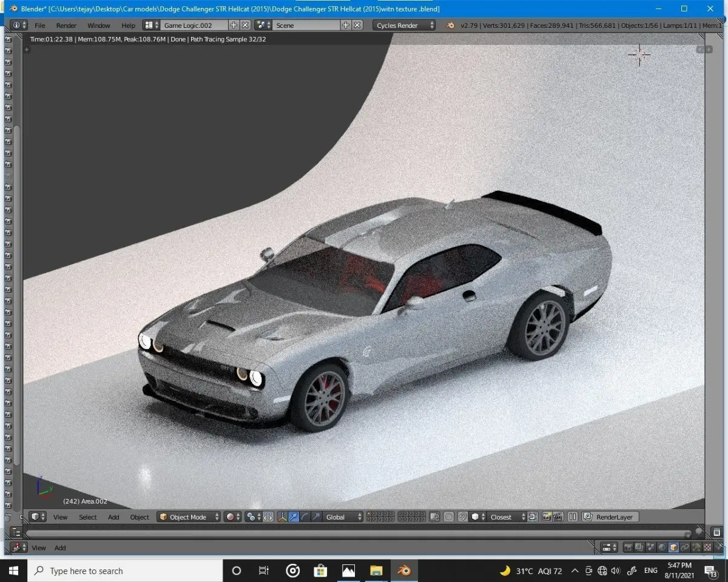The height and width of the screenshot is (582, 728).
Task: Open the tool shelf plus widget top-left of viewport
Action: (27, 50)
